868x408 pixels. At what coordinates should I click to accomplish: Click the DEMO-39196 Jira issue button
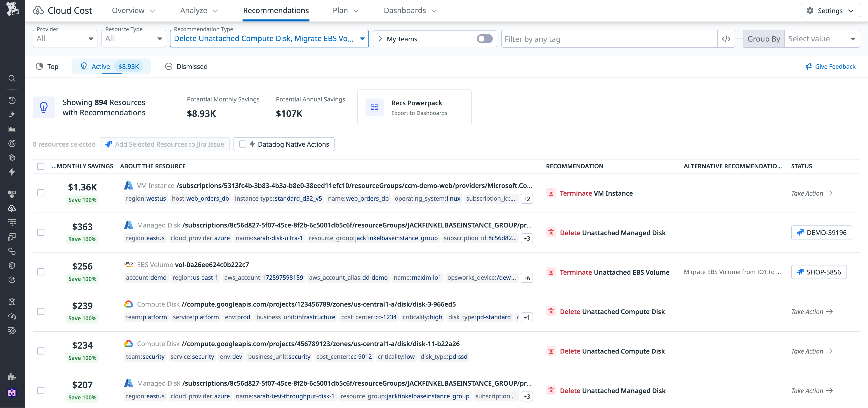pos(821,232)
